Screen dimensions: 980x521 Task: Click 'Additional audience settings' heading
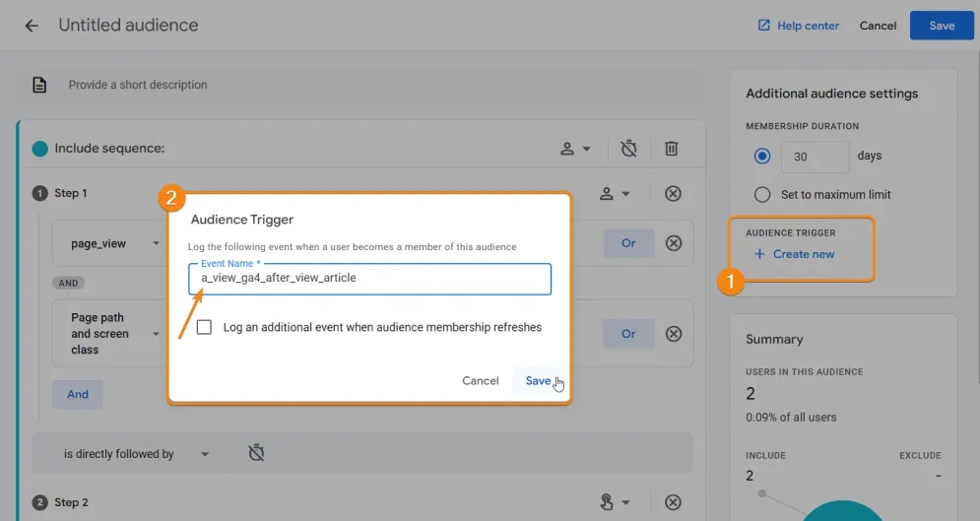coord(831,94)
